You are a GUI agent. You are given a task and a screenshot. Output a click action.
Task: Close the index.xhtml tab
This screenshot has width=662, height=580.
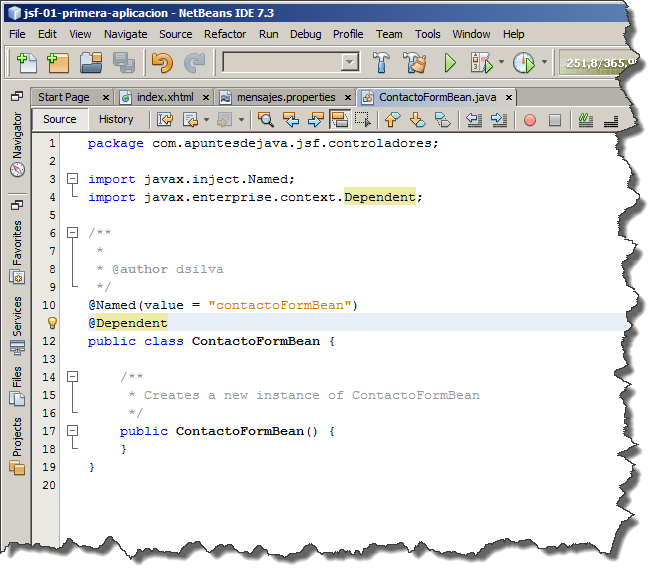[206, 98]
